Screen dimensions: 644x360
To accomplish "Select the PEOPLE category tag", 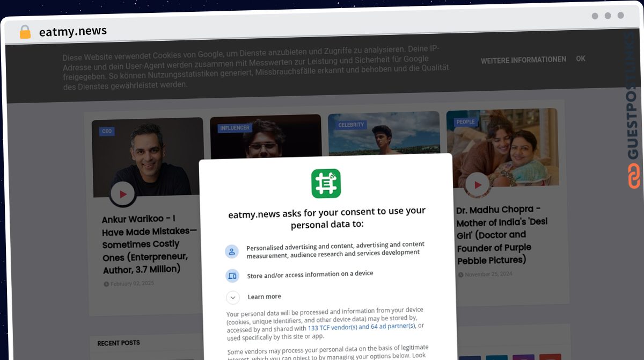I will pyautogui.click(x=465, y=122).
